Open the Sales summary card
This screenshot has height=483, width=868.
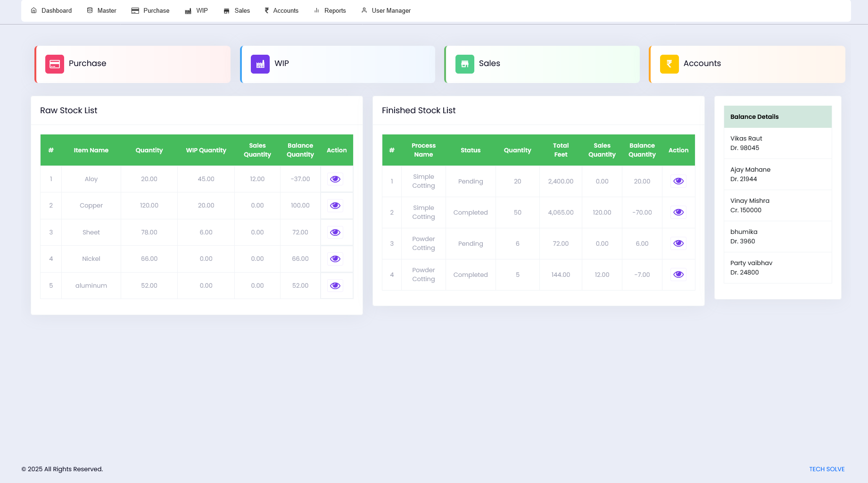pyautogui.click(x=542, y=64)
